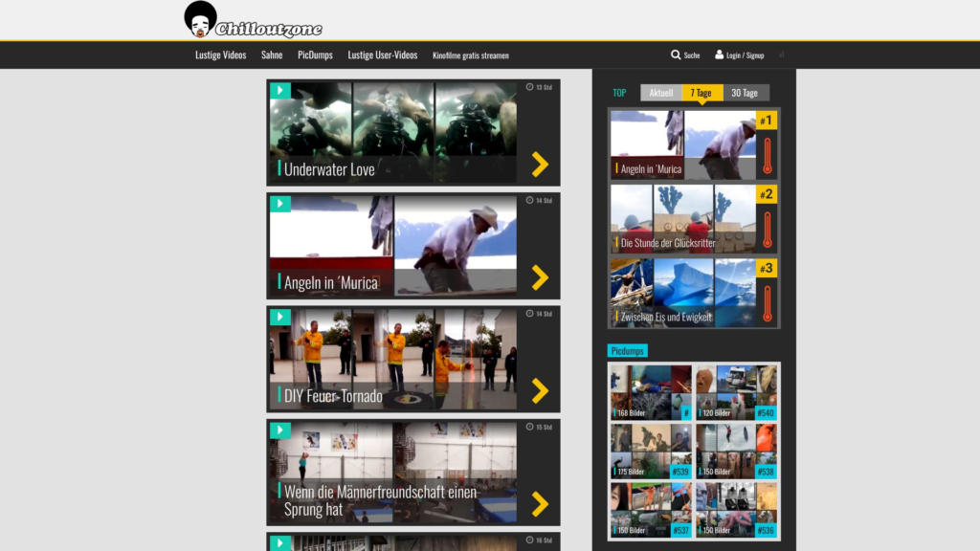
Task: Open the search magnifier icon
Action: (x=676, y=55)
